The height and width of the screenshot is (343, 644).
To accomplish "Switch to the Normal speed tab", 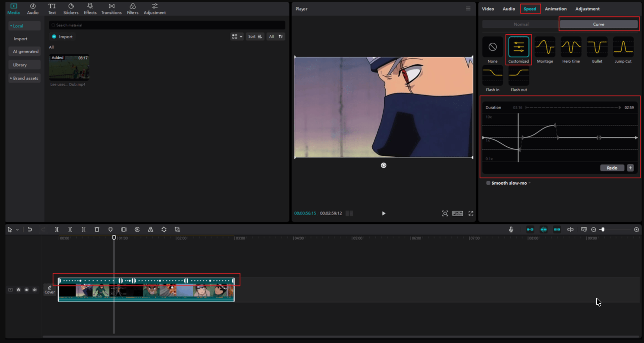I will [x=521, y=24].
